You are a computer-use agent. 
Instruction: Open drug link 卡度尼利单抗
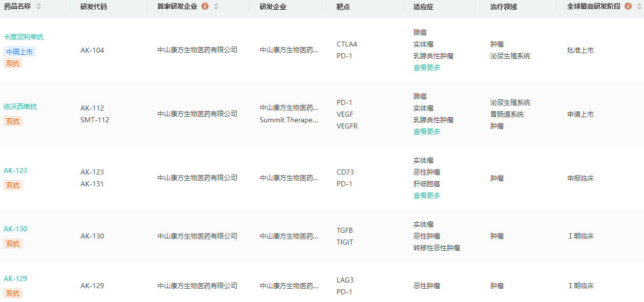24,37
